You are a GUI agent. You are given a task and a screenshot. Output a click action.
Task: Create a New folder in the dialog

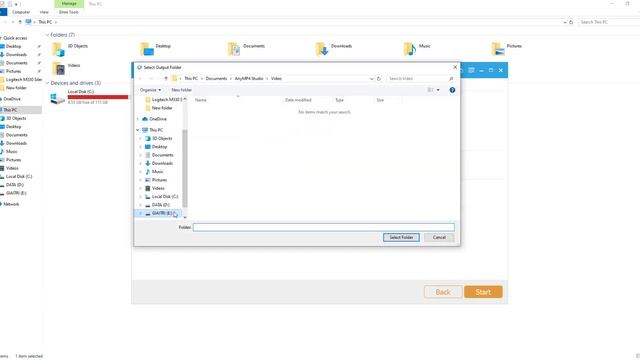pyautogui.click(x=182, y=90)
